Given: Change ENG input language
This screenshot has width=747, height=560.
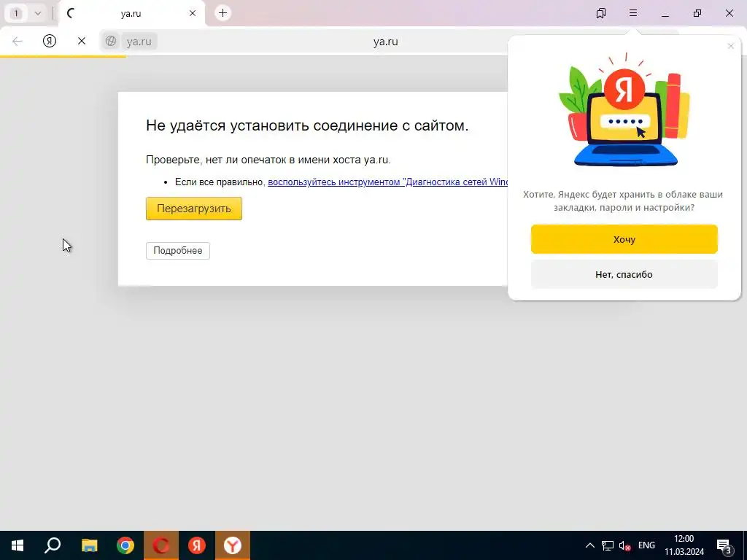Looking at the screenshot, I should click(646, 545).
